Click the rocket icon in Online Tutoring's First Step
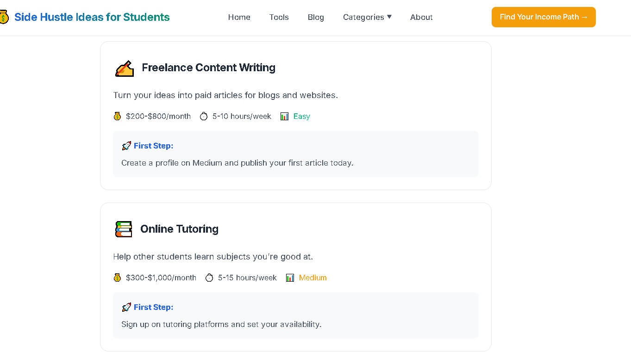This screenshot has height=364, width=631. [x=126, y=307]
